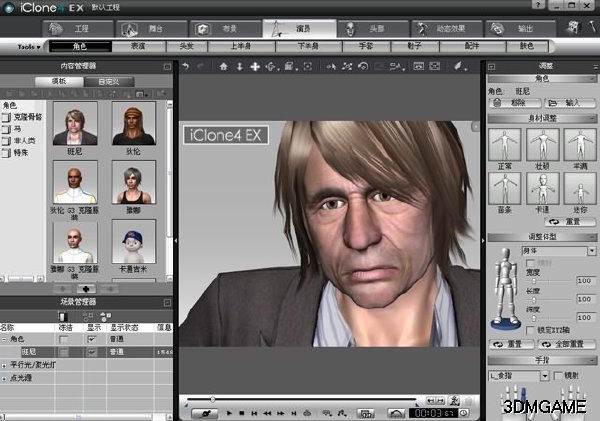The height and width of the screenshot is (421, 600).
Task: Click the first screen-frame icon in toolbar
Action: [419, 67]
